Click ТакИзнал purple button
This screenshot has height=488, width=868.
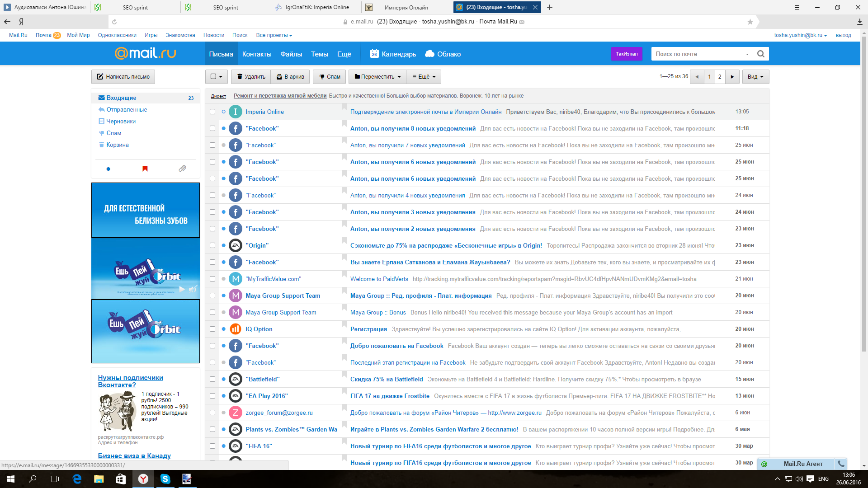click(627, 54)
